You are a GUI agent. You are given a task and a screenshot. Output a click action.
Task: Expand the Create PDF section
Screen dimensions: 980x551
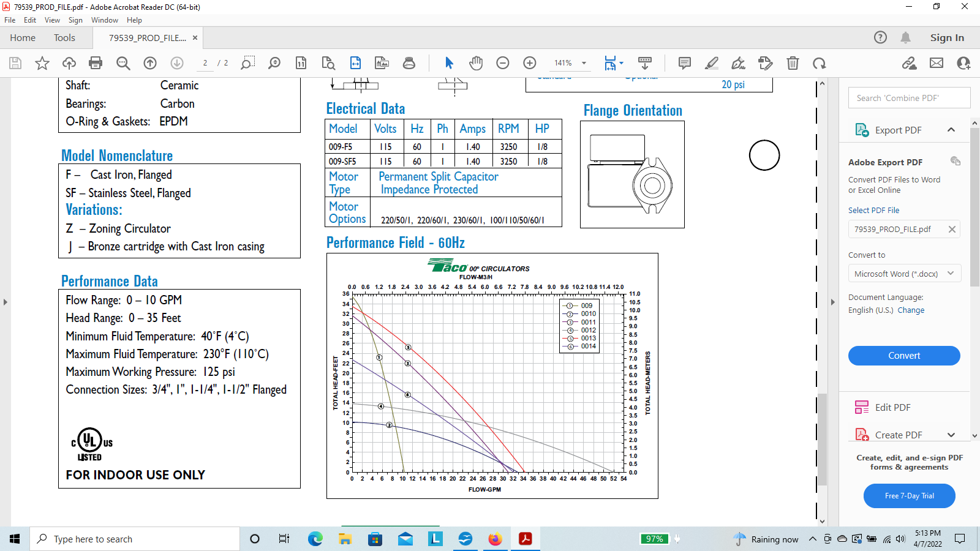tap(951, 435)
